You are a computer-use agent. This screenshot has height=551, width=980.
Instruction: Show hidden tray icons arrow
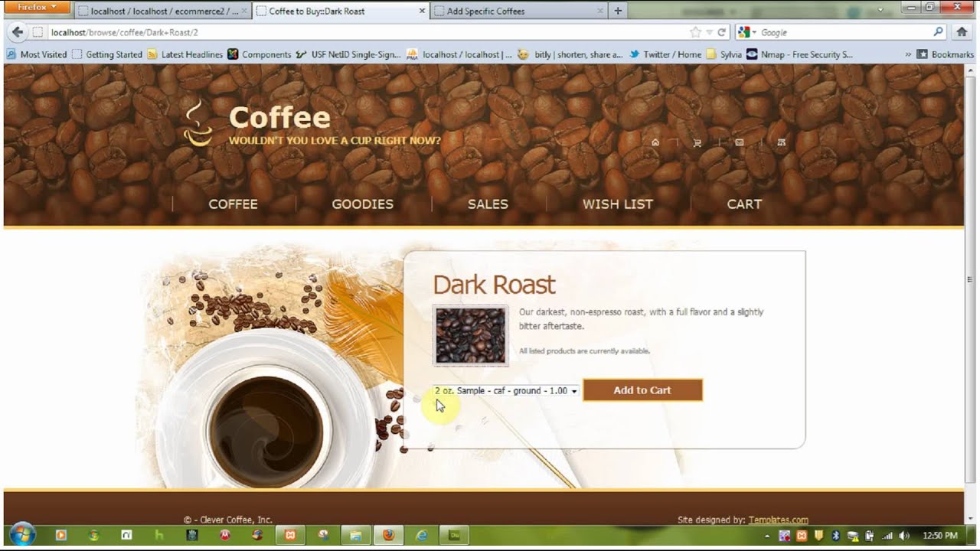pos(766,536)
